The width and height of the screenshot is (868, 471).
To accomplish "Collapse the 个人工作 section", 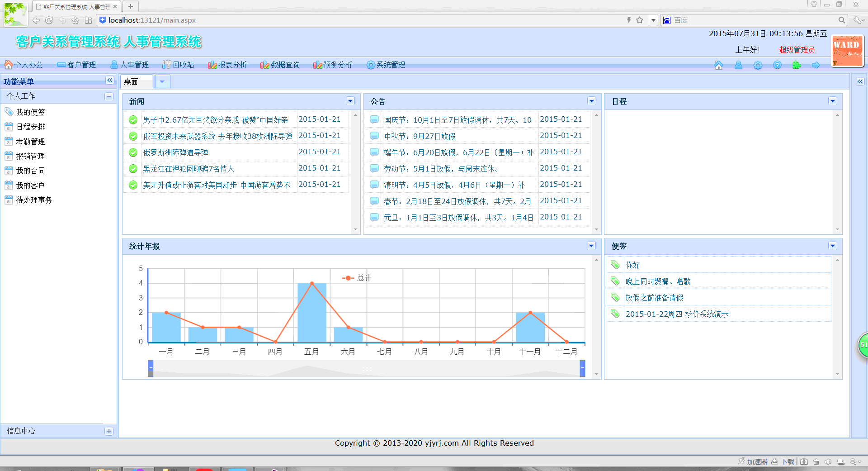I will click(x=108, y=96).
